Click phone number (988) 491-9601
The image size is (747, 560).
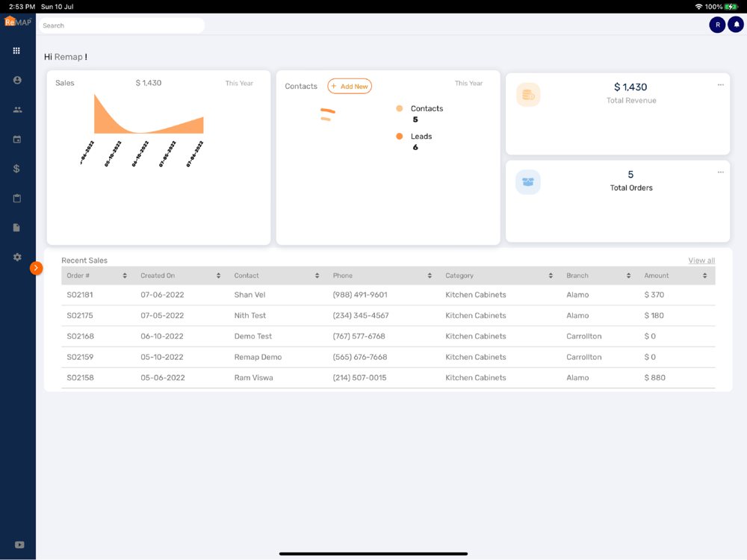coord(360,295)
